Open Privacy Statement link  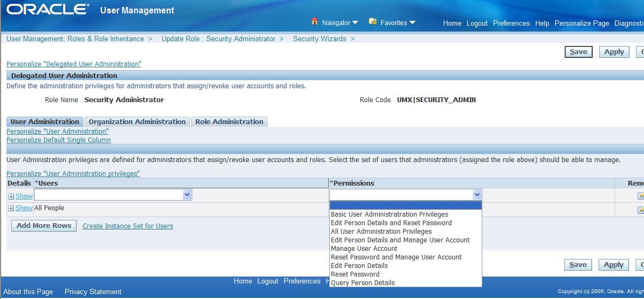pyautogui.click(x=93, y=292)
